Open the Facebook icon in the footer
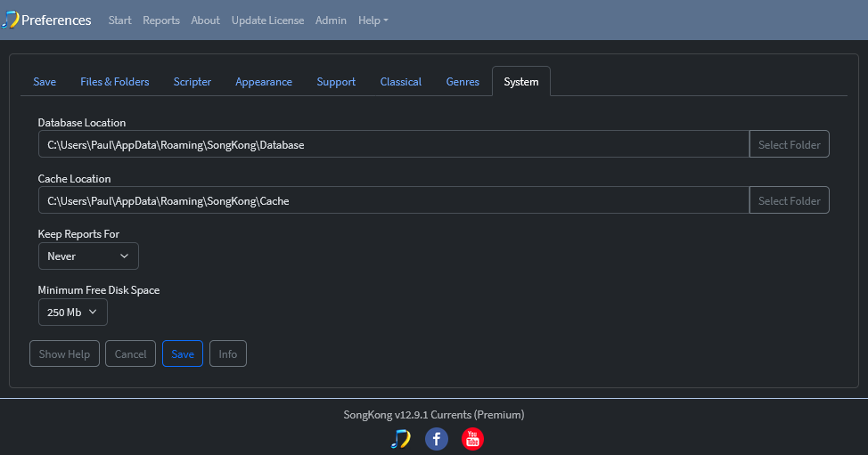Screen dimensions: 868x455 pos(436,439)
